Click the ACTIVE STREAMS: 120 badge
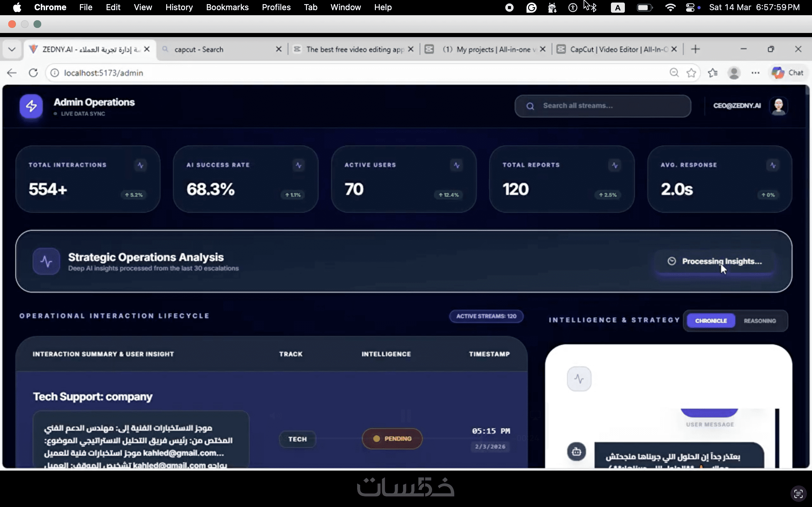 tap(486, 316)
